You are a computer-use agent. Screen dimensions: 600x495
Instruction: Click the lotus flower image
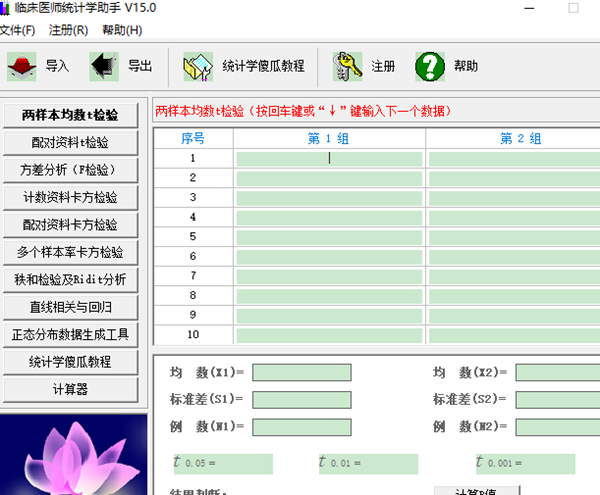73,454
